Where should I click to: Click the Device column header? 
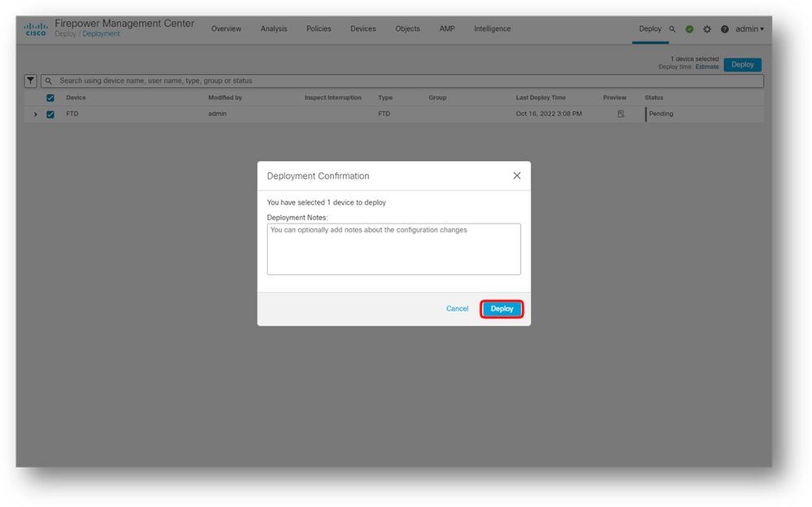(76, 97)
